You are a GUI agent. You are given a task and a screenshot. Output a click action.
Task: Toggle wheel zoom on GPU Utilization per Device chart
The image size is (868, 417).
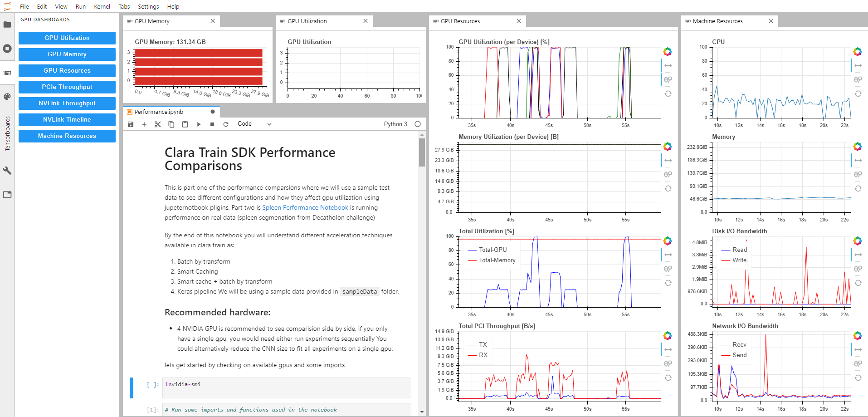tap(668, 80)
